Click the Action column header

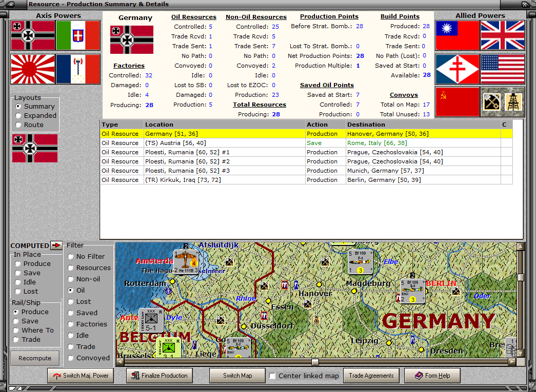coord(325,125)
